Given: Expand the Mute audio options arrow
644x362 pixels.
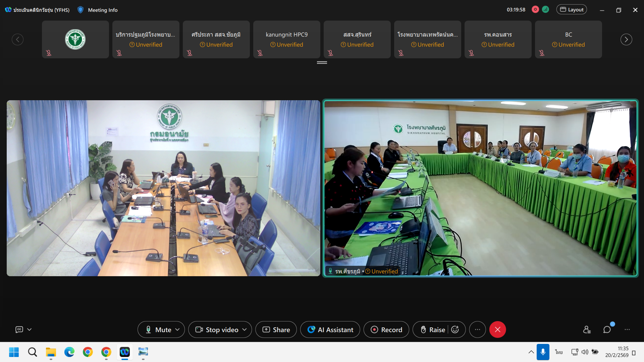Looking at the screenshot, I should click(178, 329).
